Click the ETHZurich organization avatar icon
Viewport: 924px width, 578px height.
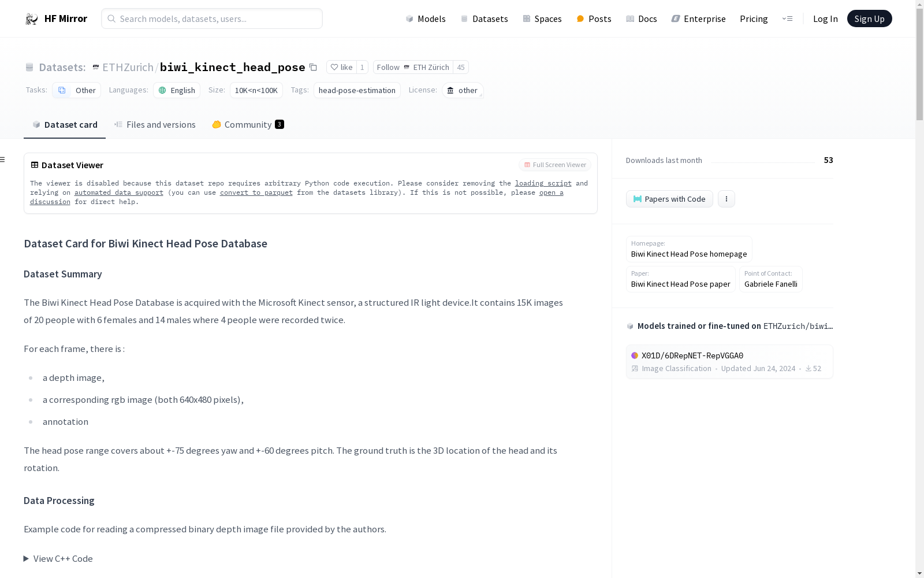(x=96, y=68)
